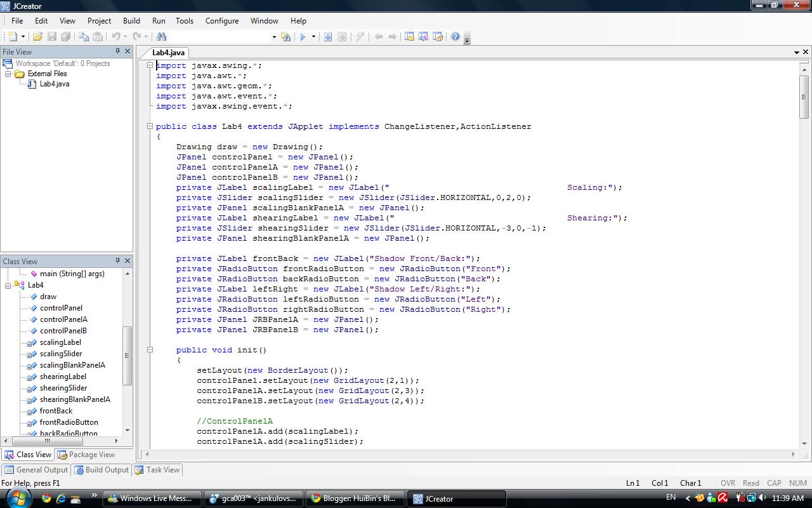This screenshot has width=812, height=508.
Task: Select the Compile File toolbar icon
Action: coord(327,36)
